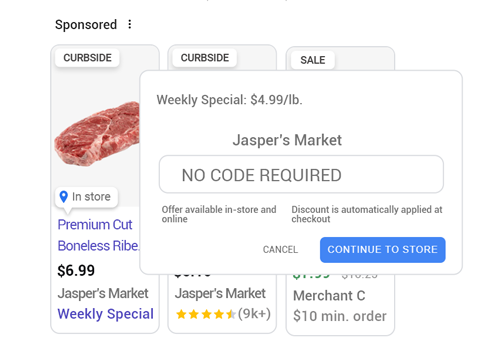Screen dimensions: 500x363
Task: Click the $10 min. order text
Action: [x=340, y=316]
